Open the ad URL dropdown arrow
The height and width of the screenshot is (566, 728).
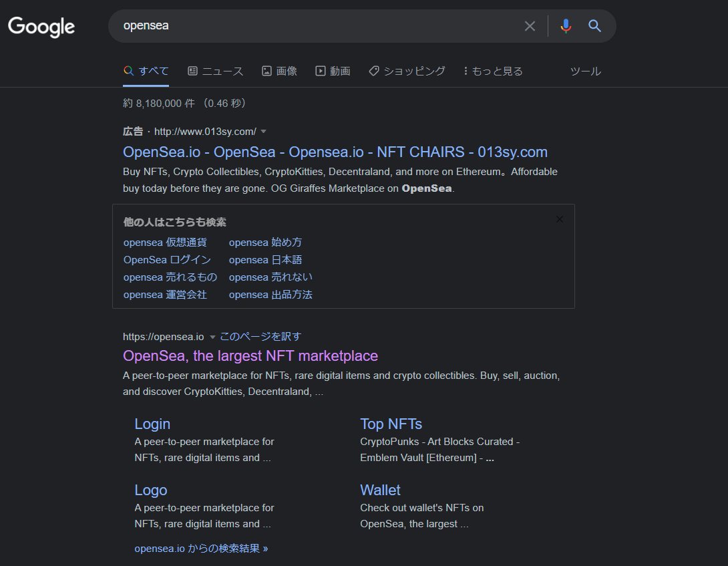point(263,132)
